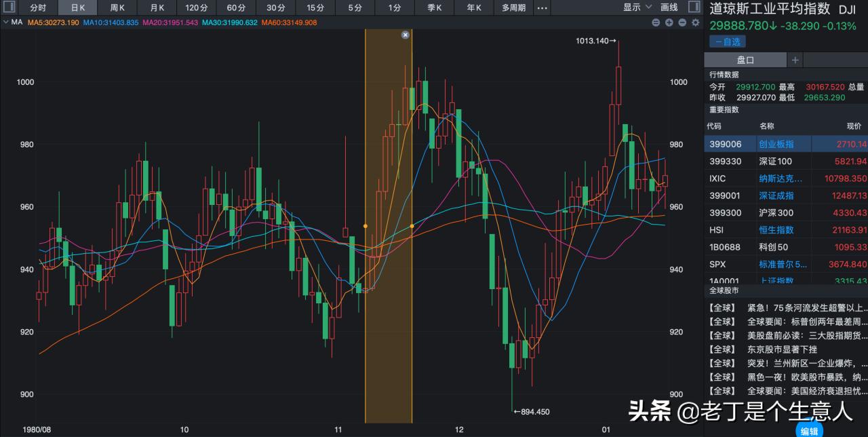This screenshot has height=437, width=868.
Task: Open the more periods ellipsis menu
Action: tap(542, 7)
